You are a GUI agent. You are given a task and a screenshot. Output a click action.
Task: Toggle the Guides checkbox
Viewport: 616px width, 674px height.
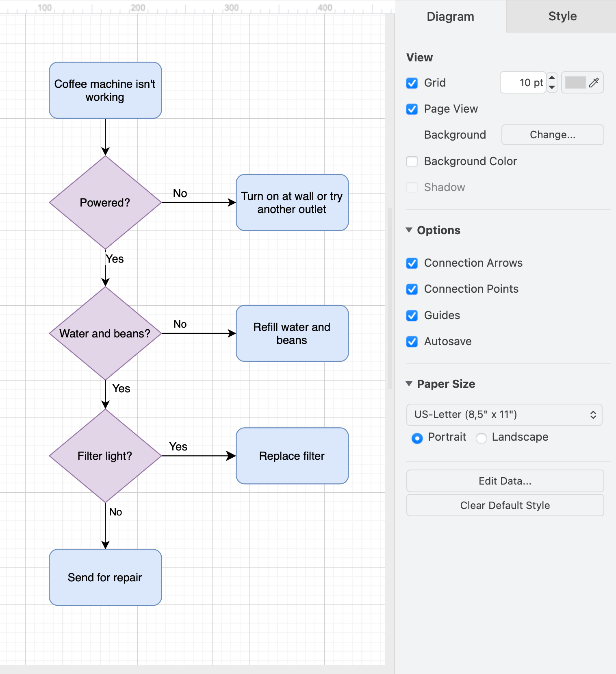[x=412, y=315]
